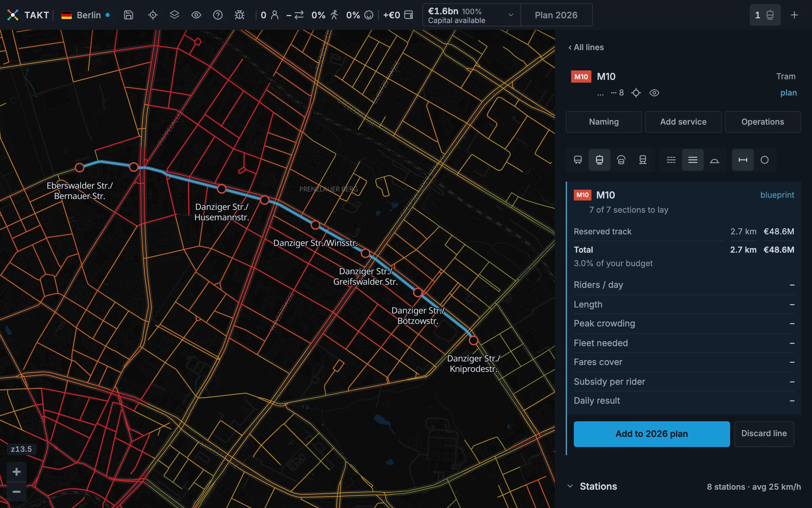This screenshot has width=812, height=508.
Task: Select the tunnel dome track type
Action: (x=715, y=160)
